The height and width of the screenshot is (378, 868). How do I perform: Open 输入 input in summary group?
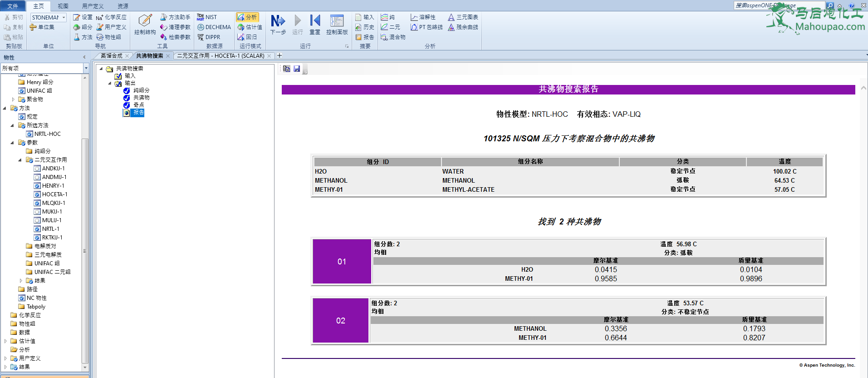coord(365,17)
